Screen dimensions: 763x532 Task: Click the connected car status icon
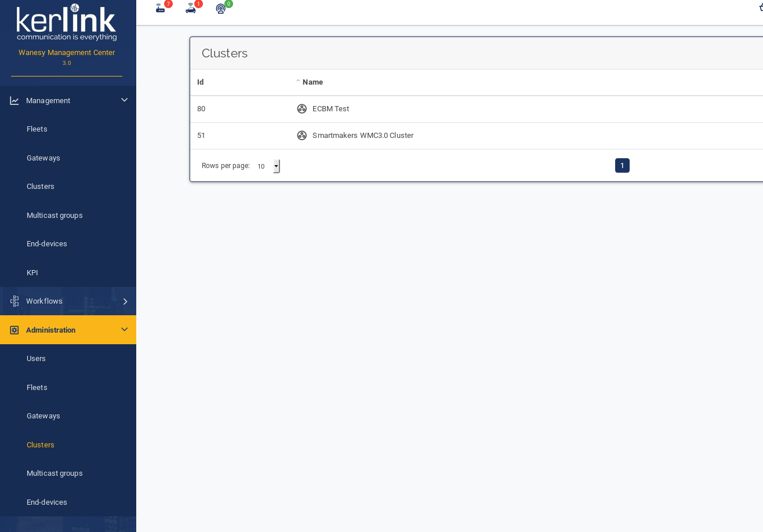coord(190,9)
